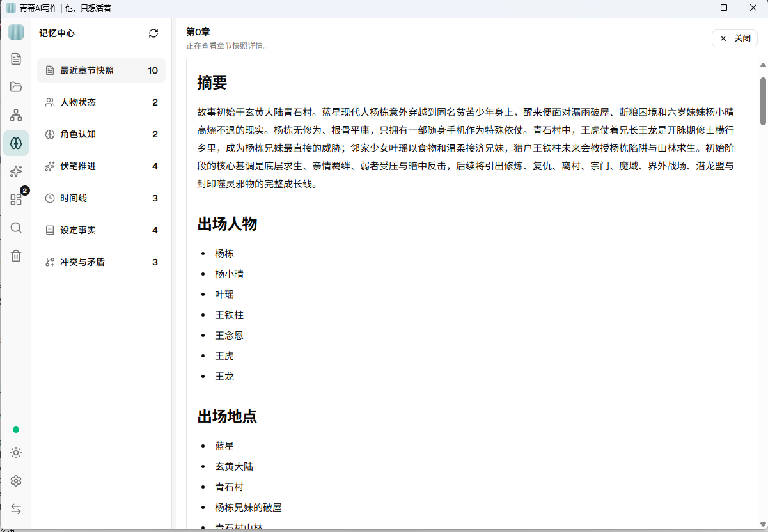Click character name 王虎 in list
768x532 pixels.
(224, 356)
